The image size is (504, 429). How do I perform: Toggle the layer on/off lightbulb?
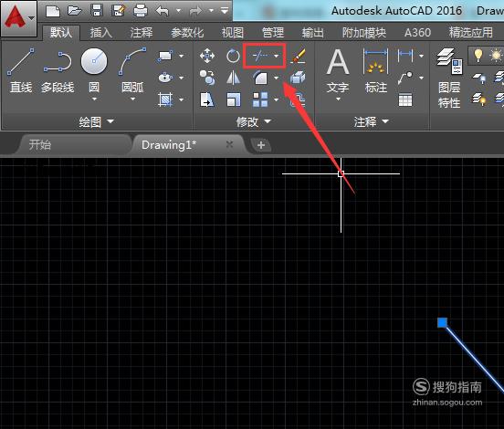(478, 56)
